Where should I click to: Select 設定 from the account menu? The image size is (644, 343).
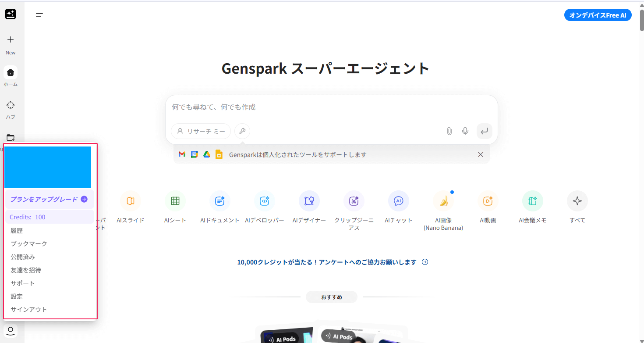17,297
